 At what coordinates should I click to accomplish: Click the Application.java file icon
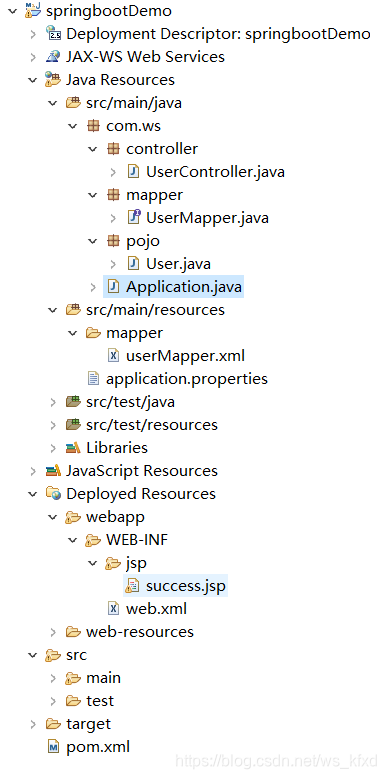(x=113, y=287)
